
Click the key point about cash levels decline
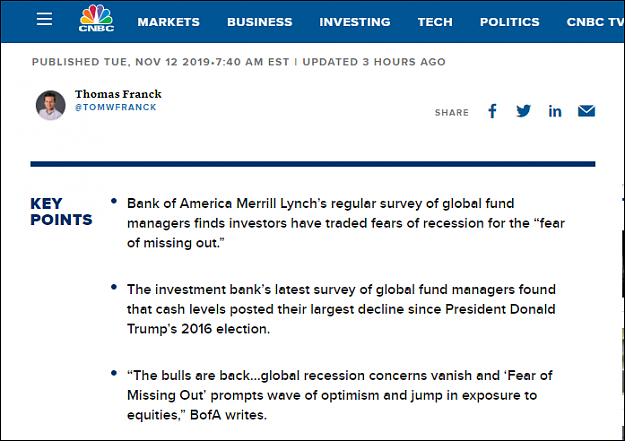click(341, 309)
